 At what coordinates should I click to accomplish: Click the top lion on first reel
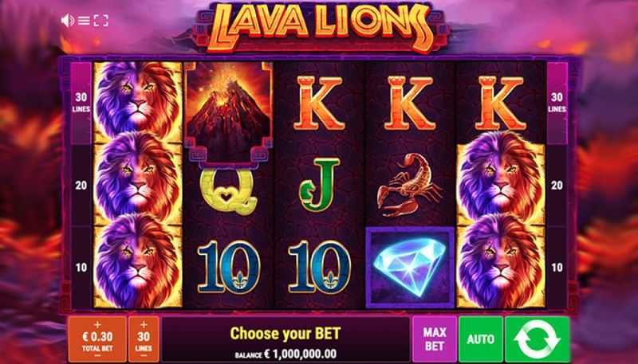click(x=137, y=102)
